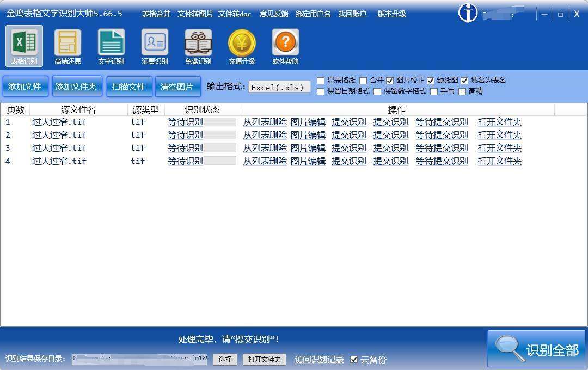Enable the 高精 checkbox
588x370 pixels.
pyautogui.click(x=462, y=91)
